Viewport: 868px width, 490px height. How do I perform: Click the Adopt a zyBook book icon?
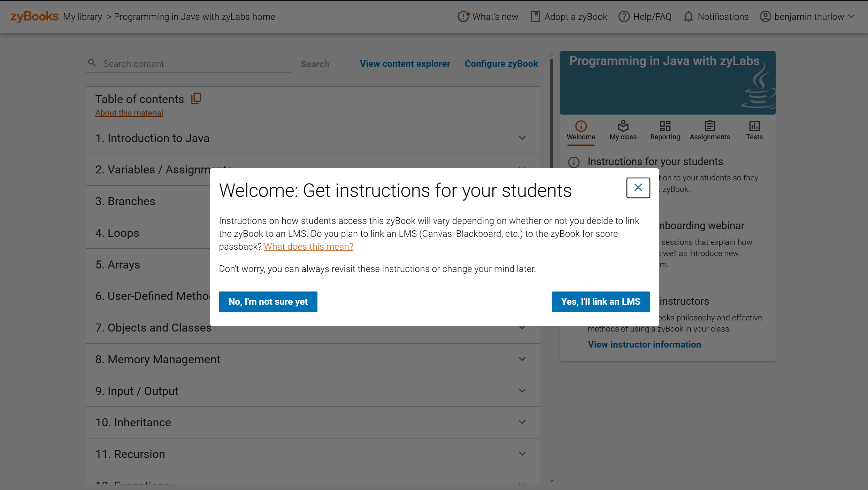[x=535, y=16]
